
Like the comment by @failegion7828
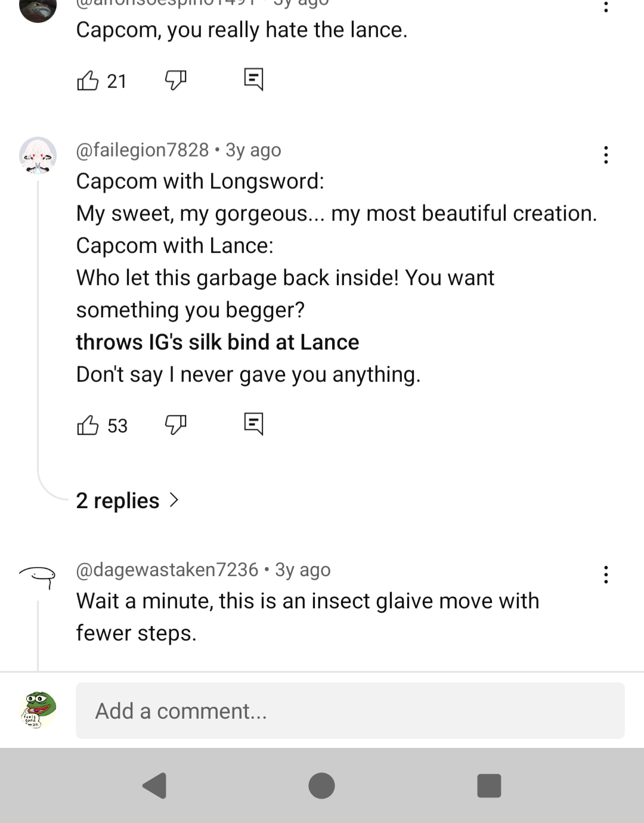click(88, 425)
